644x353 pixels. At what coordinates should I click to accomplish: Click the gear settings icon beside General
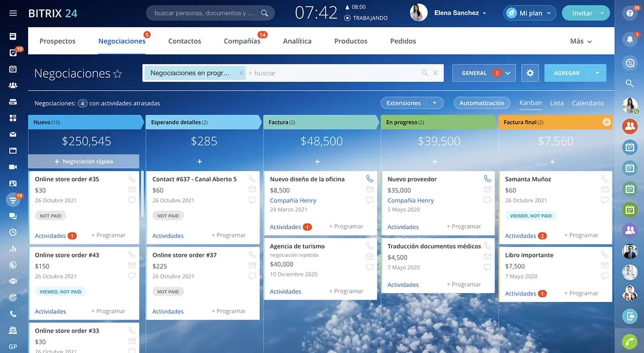click(x=530, y=73)
